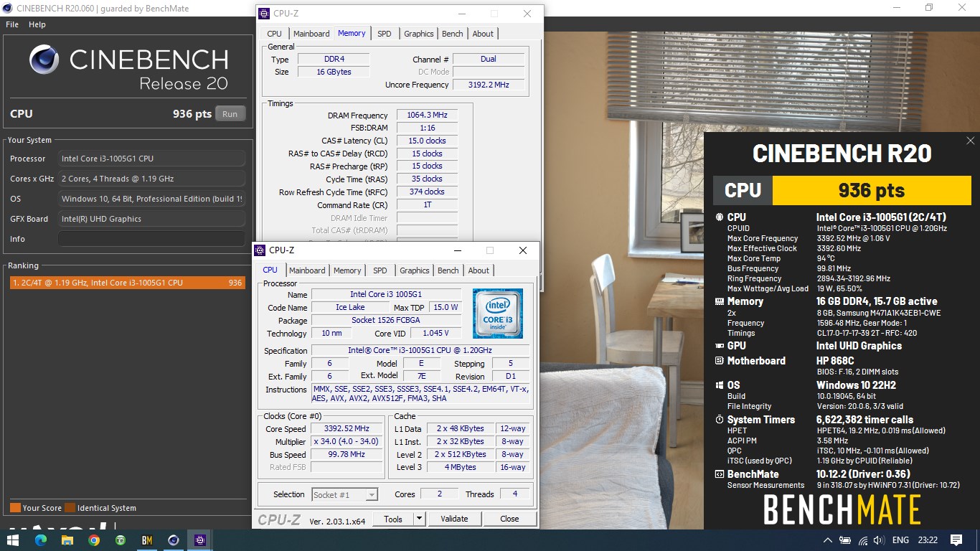Screen dimensions: 980x551
Task: Click the Core Speed 3392.52 MHz value
Action: coord(347,429)
